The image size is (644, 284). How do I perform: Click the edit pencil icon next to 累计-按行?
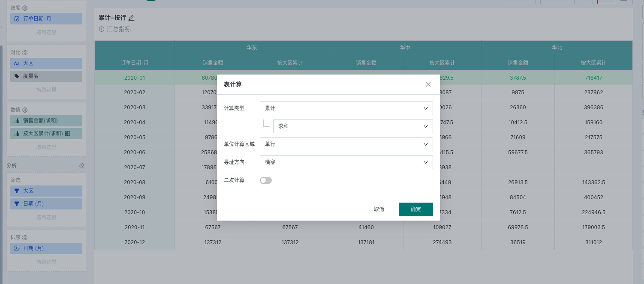click(x=132, y=18)
